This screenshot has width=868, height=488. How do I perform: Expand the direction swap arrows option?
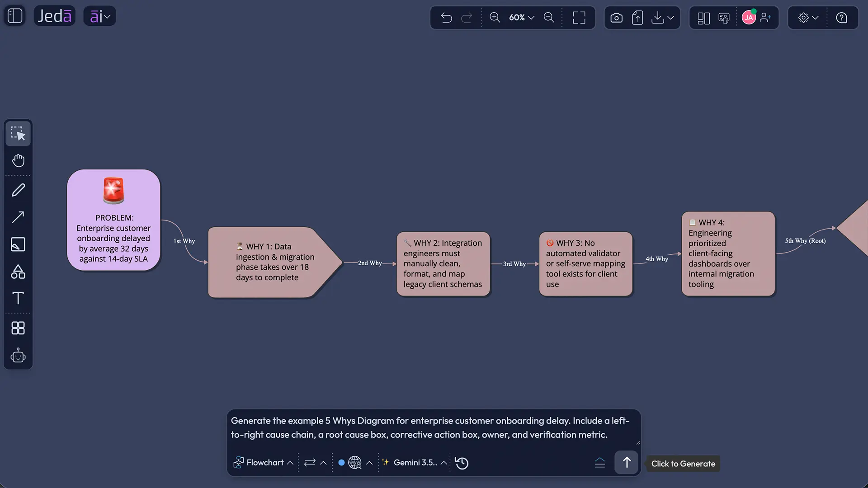[x=315, y=463]
